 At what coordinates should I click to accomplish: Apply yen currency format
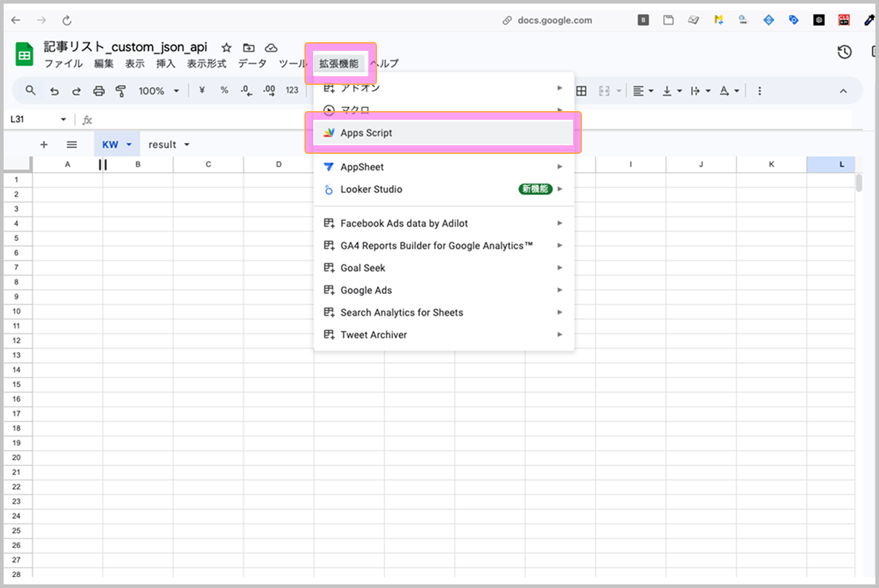(x=202, y=90)
